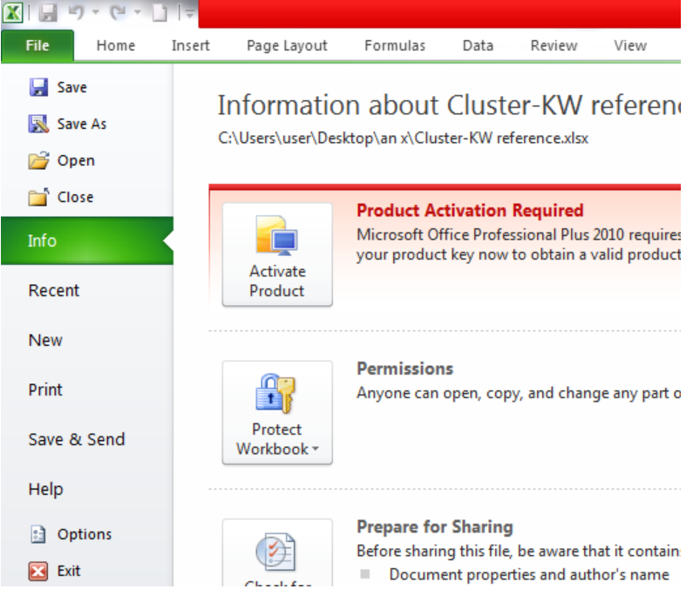Open the Protect Workbook dropdown button

pyautogui.click(x=277, y=413)
